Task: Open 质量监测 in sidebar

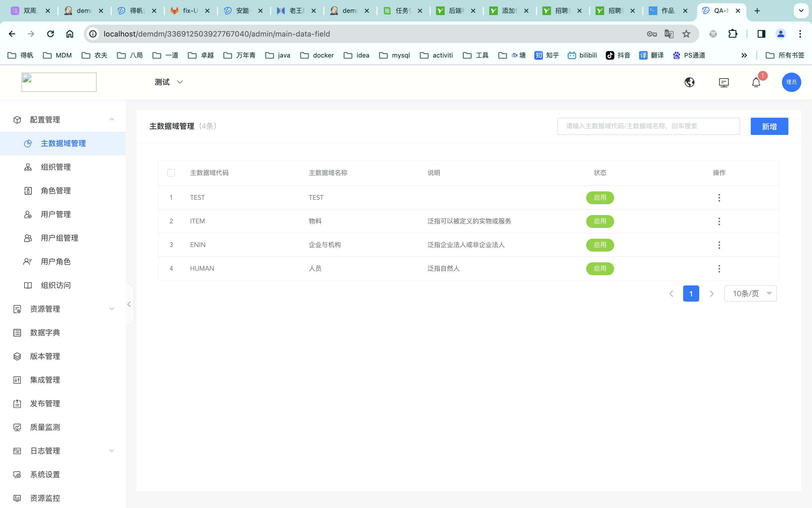Action: (x=63, y=427)
